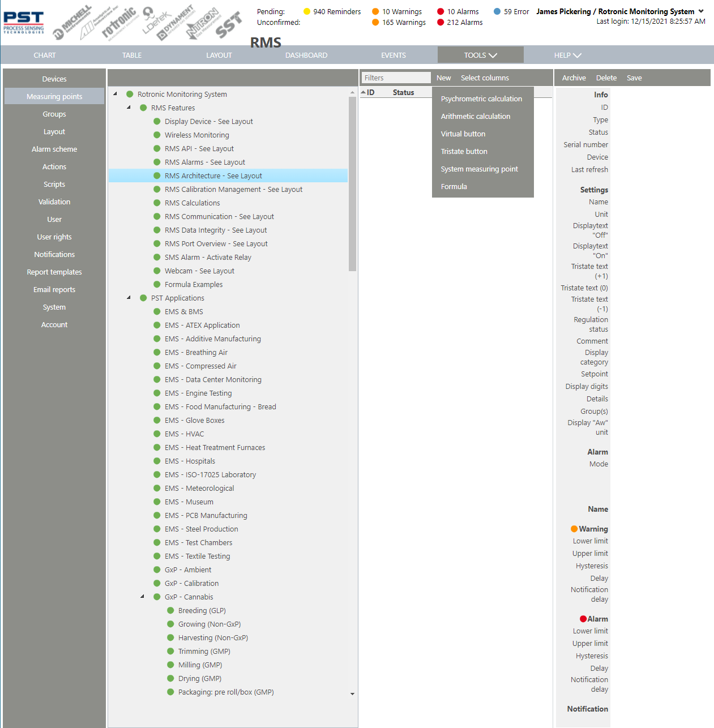This screenshot has width=714, height=728.
Task: Click the red 212 Alarms unconfirmed indicator
Action: [460, 22]
